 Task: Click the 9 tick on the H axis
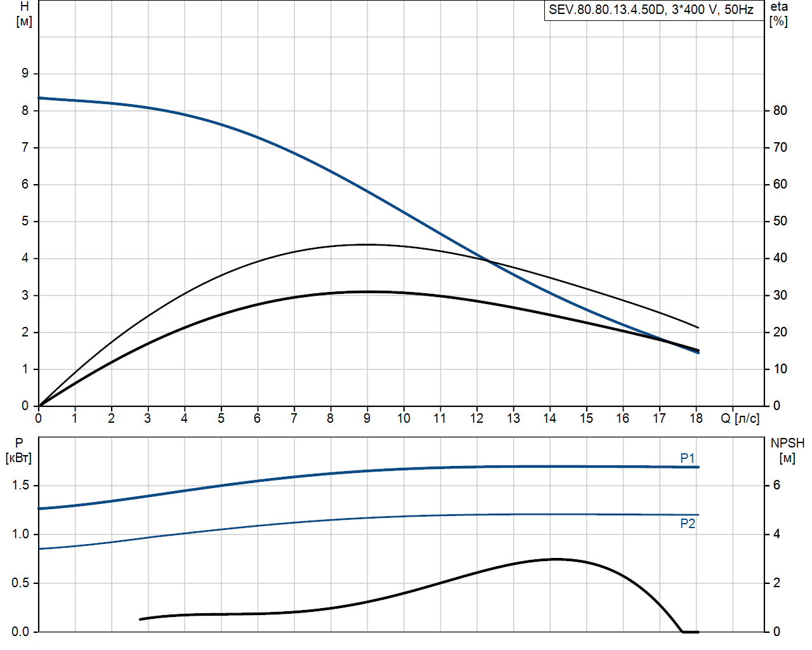coord(25,74)
